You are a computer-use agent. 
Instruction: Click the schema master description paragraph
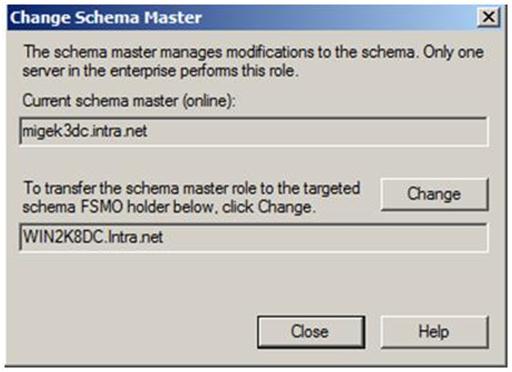[x=253, y=61]
